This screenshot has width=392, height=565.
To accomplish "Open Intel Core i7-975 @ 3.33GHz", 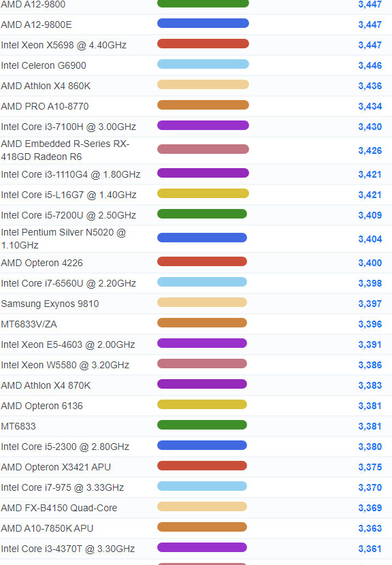I will pyautogui.click(x=63, y=487).
